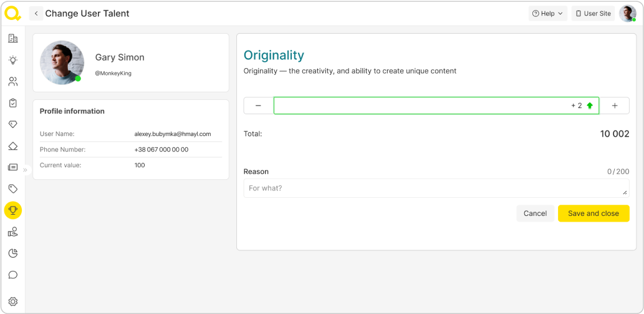This screenshot has height=314, width=644.
Task: Click the diamond icon in sidebar
Action: click(x=12, y=124)
